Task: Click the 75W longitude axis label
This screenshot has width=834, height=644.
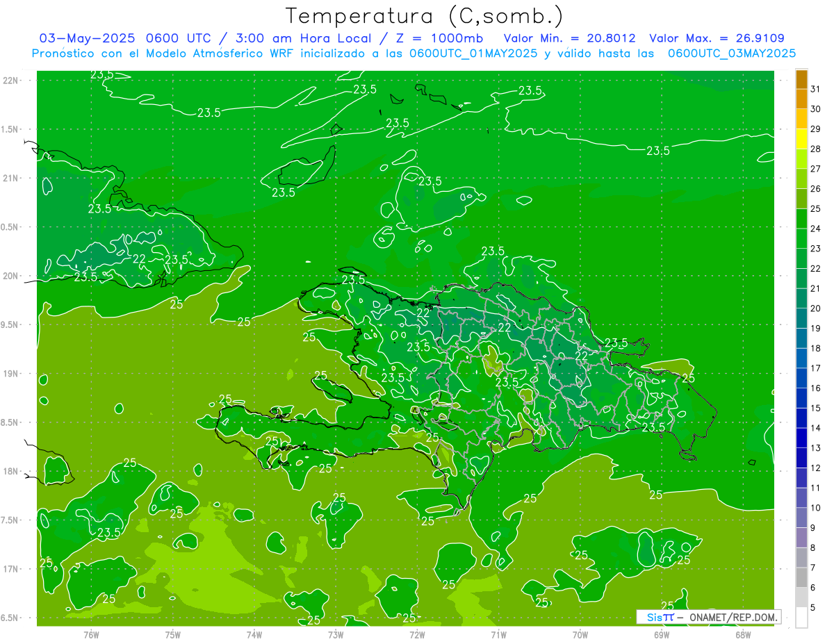Action: 173,634
